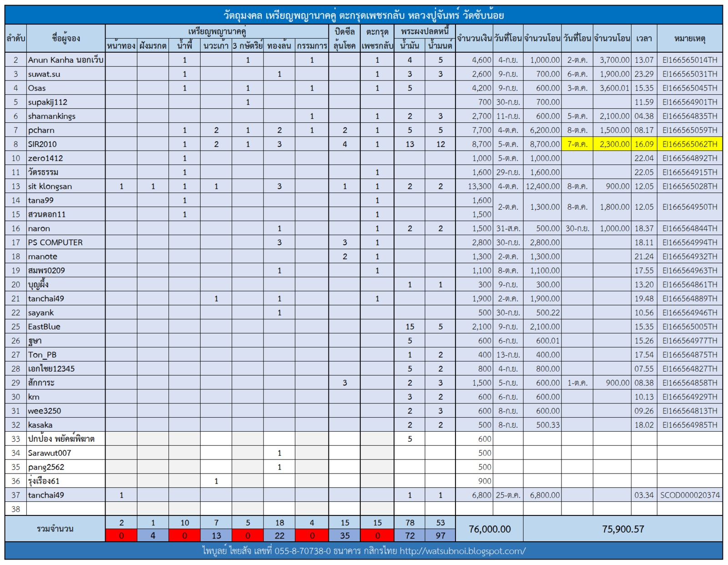Click the total count 78 under น้ำมัน
Screen dimensions: 728x565
pos(409,523)
